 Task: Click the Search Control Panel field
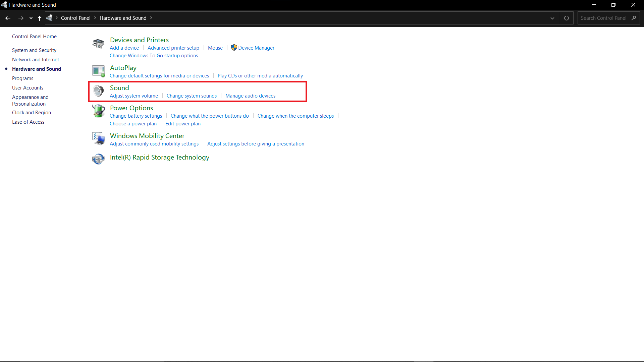coord(603,18)
